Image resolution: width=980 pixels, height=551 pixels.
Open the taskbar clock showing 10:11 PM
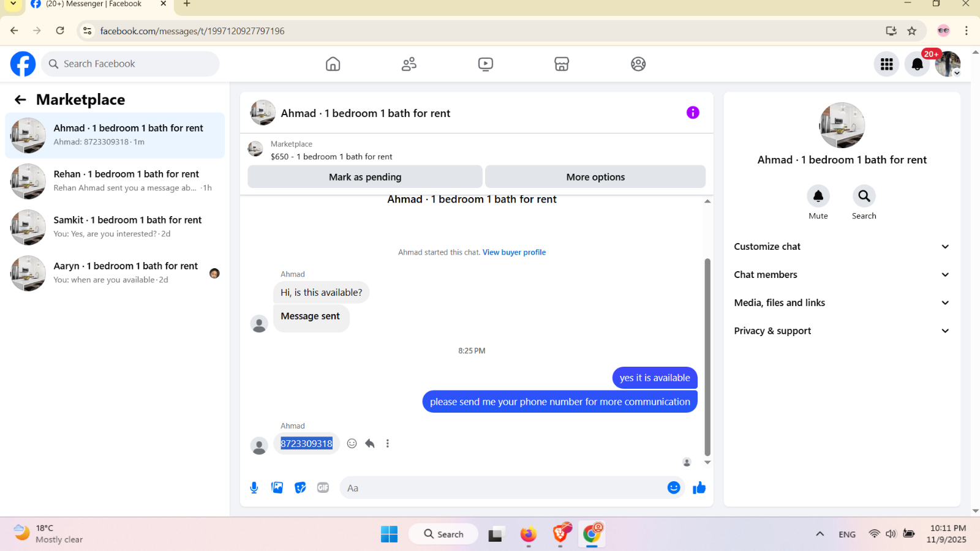pyautogui.click(x=947, y=534)
